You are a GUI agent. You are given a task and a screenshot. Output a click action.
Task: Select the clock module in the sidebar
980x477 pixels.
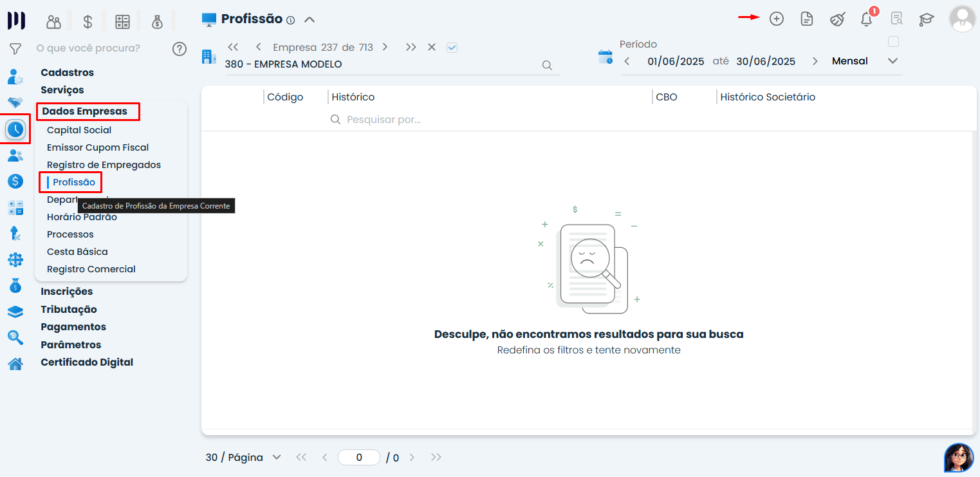point(15,129)
